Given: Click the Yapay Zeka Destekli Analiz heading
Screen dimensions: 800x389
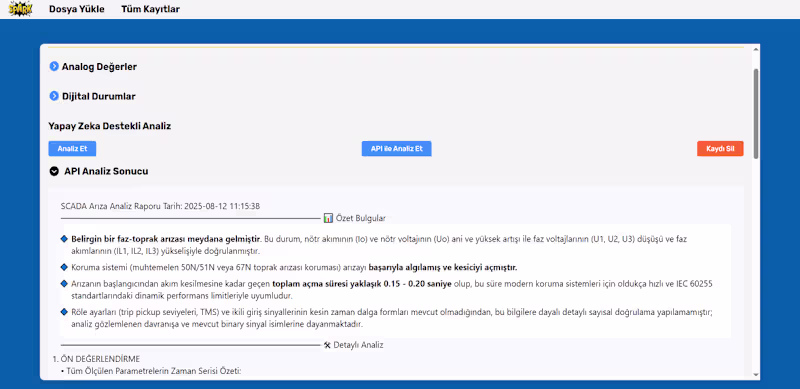Looking at the screenshot, I should [x=110, y=126].
